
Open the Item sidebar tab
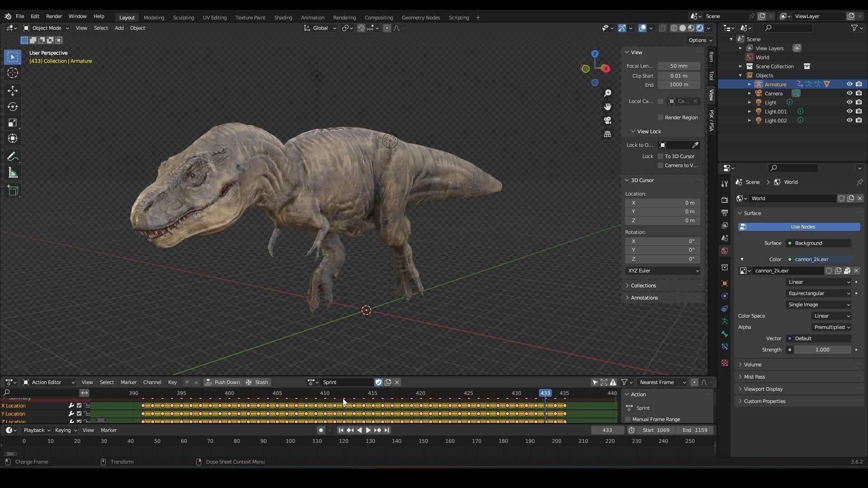711,57
